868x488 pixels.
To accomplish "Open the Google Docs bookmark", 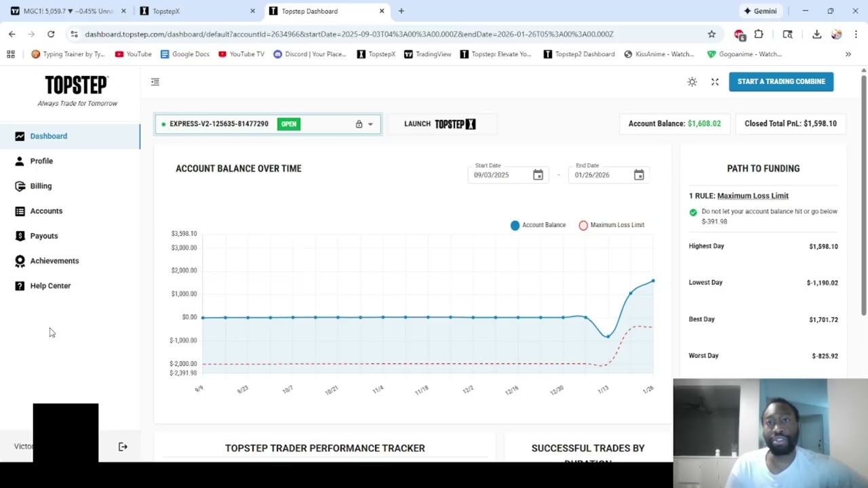I will [185, 54].
